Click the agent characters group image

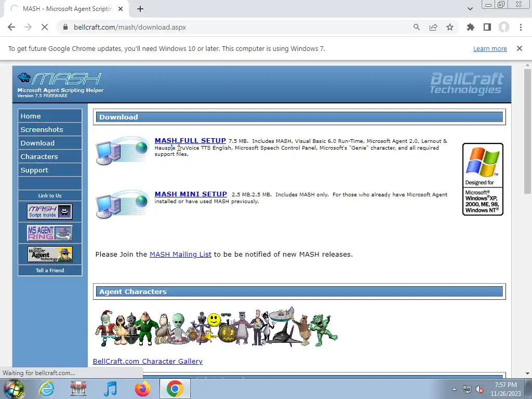coord(216,327)
